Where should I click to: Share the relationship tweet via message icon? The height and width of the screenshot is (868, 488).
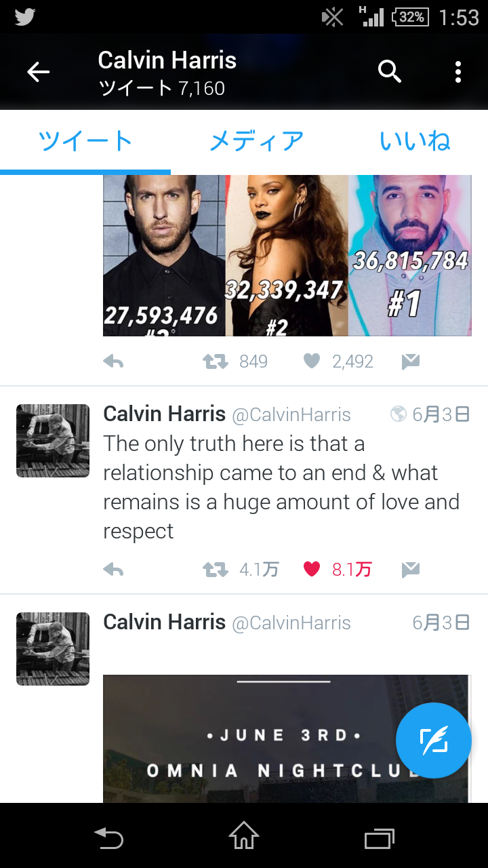point(410,570)
